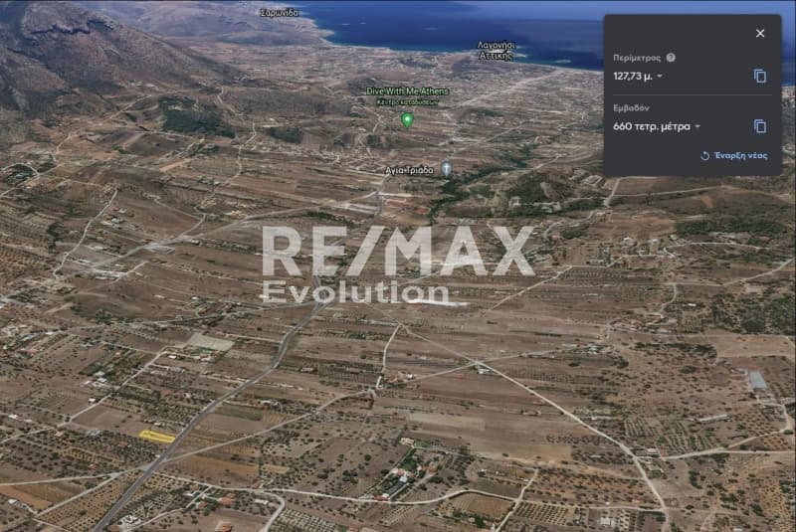Click the area value 660 τετρ. μέτρα
This screenshot has width=796, height=532.
click(x=652, y=126)
